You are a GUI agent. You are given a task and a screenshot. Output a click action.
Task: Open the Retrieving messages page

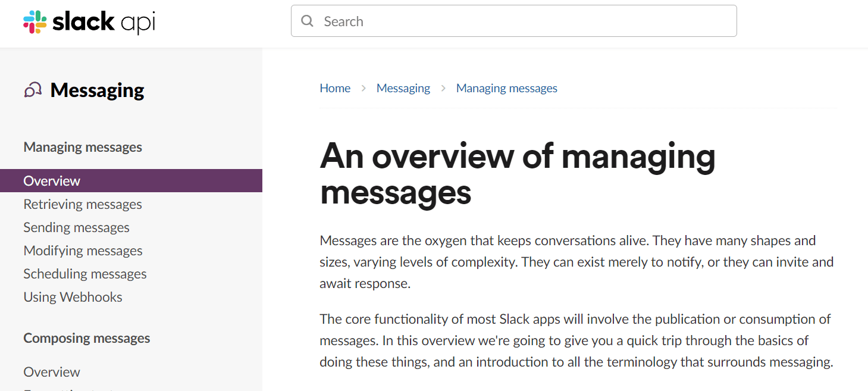pos(82,204)
